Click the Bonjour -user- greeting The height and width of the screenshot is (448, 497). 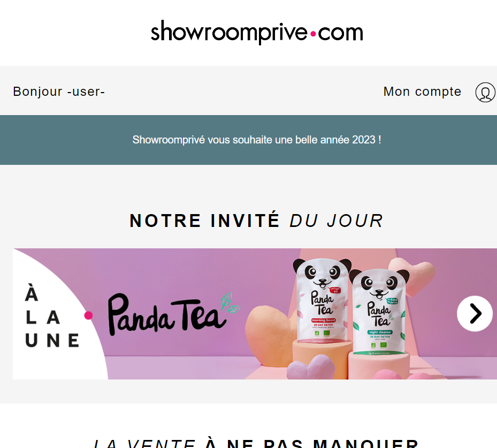pos(59,92)
